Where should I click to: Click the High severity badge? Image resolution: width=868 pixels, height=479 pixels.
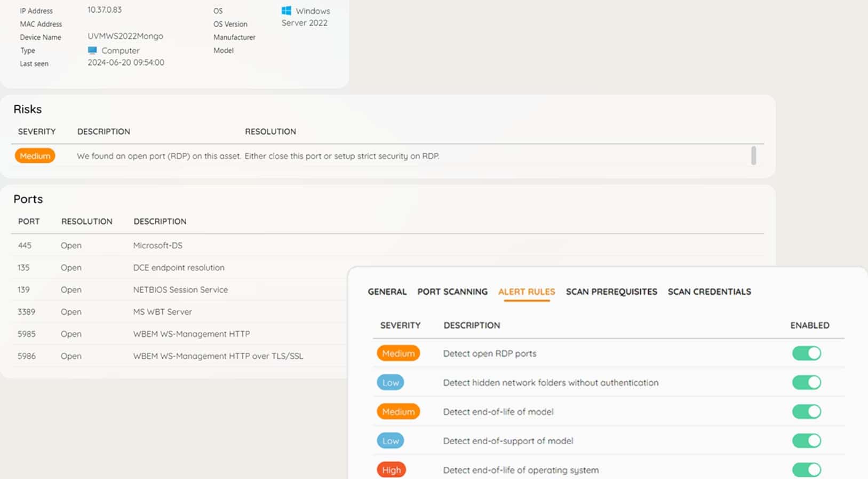tap(392, 470)
